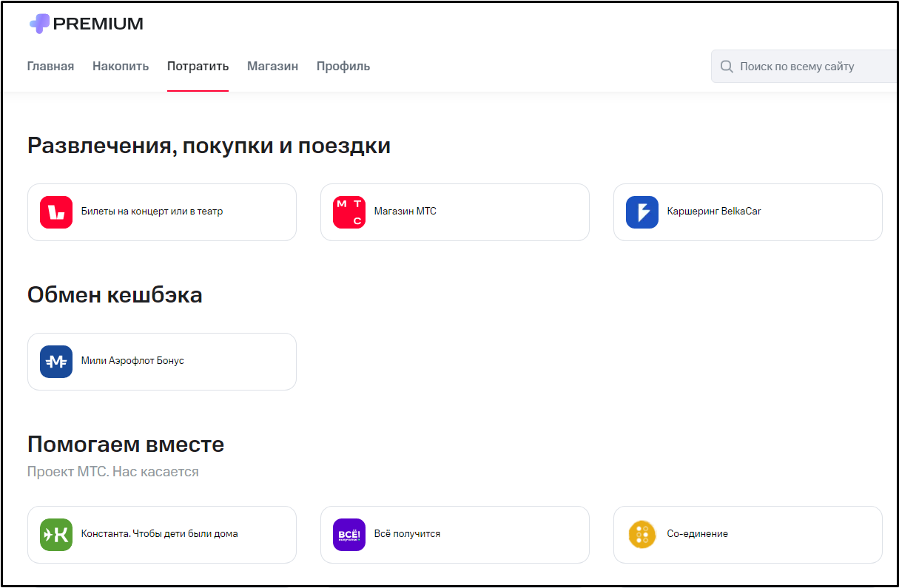Go to the Магазин tab
Viewport: 899px width, 588px height.
[272, 67]
